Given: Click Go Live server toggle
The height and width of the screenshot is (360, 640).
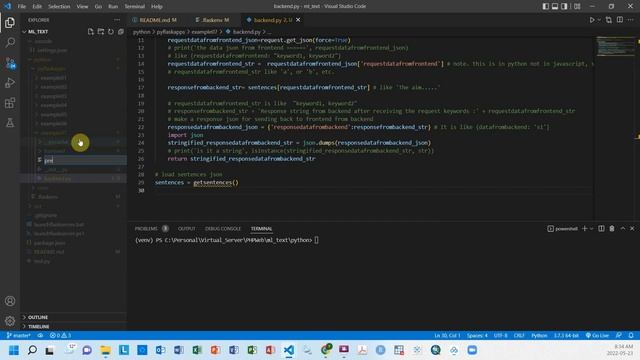Looking at the screenshot, I should (597, 336).
